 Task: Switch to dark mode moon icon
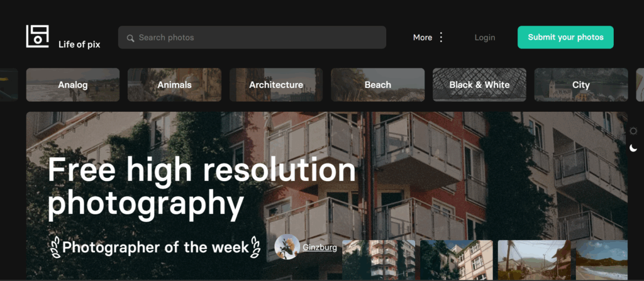[633, 148]
